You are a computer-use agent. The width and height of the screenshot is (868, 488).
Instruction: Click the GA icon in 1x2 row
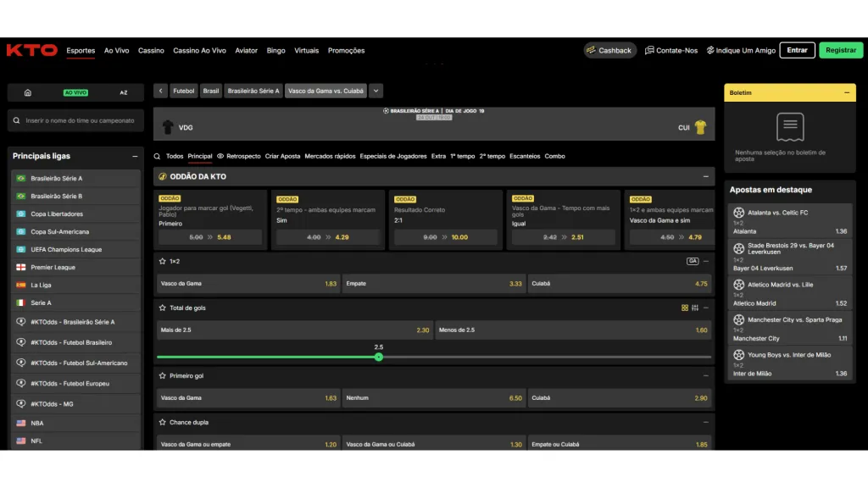693,261
